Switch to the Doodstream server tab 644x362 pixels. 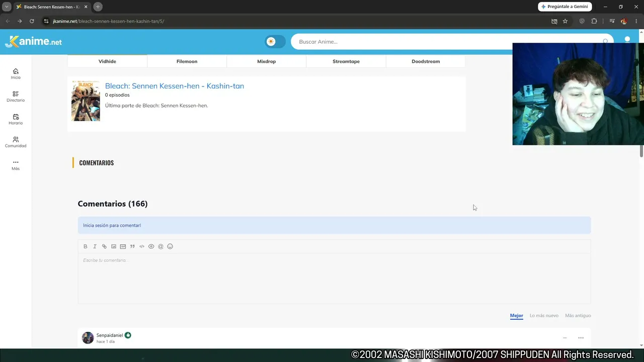pos(426,61)
